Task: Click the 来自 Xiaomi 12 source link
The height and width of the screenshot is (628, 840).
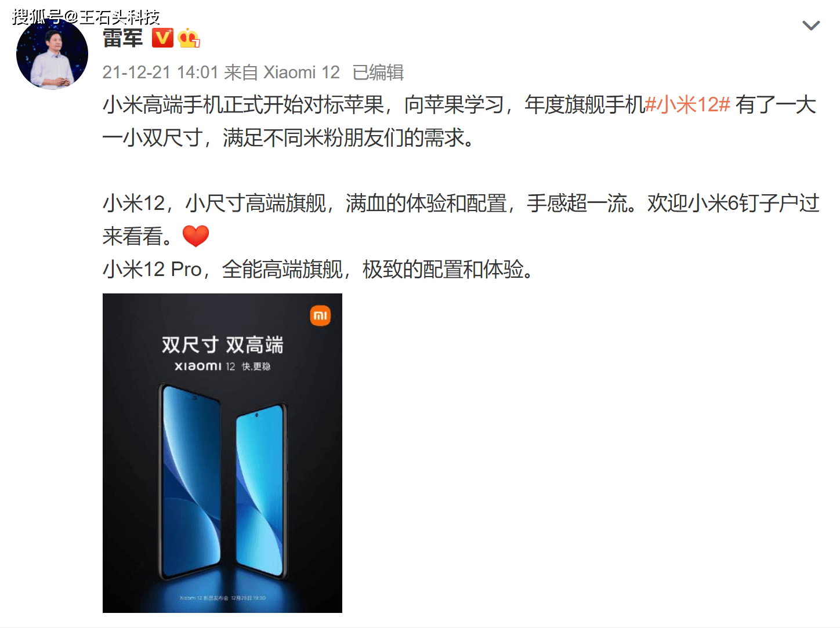Action: [281, 72]
